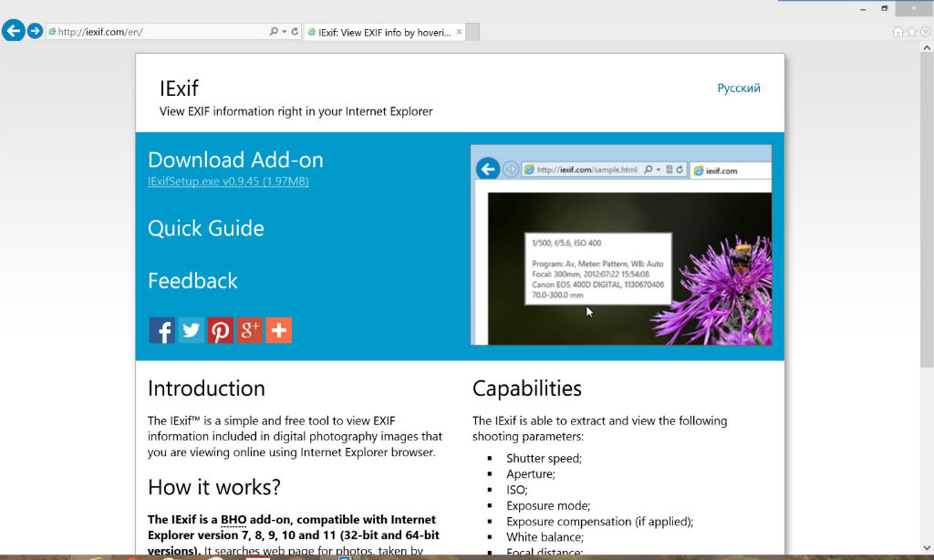Click the tagline 'View EXIF information right in your Internet Explorer'
The width and height of the screenshot is (934, 560).
pos(296,111)
